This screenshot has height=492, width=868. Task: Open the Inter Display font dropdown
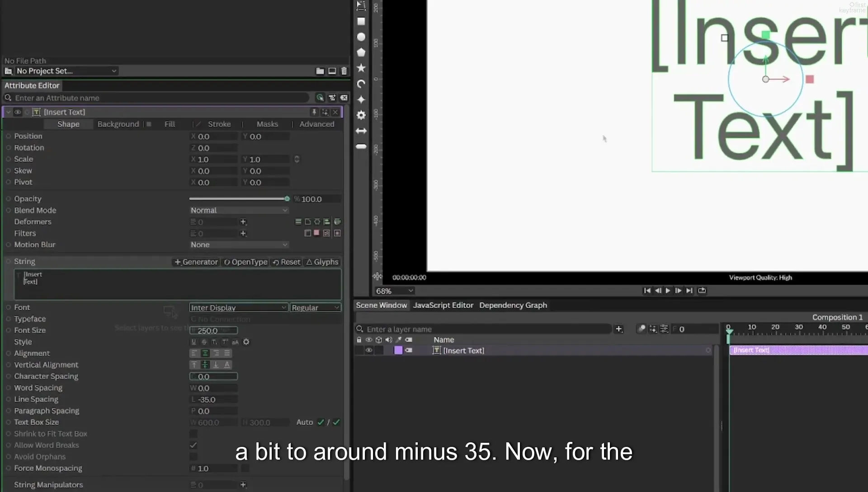[x=238, y=307]
